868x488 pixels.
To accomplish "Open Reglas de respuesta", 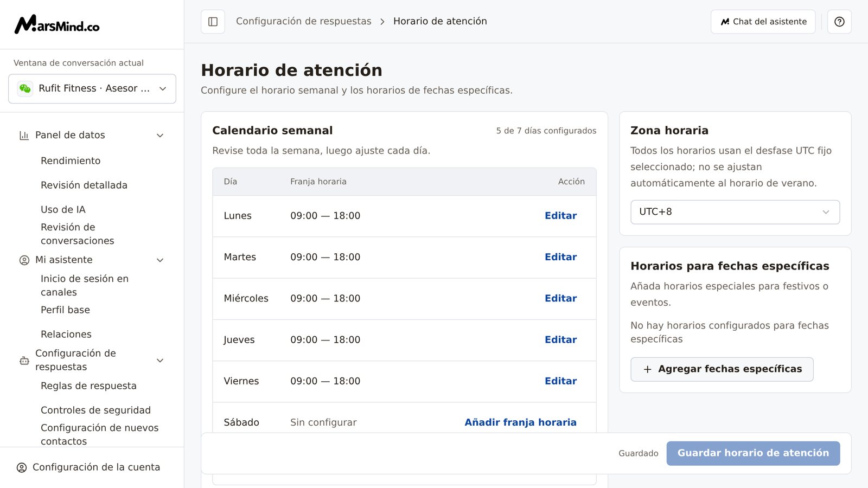I will (x=88, y=386).
